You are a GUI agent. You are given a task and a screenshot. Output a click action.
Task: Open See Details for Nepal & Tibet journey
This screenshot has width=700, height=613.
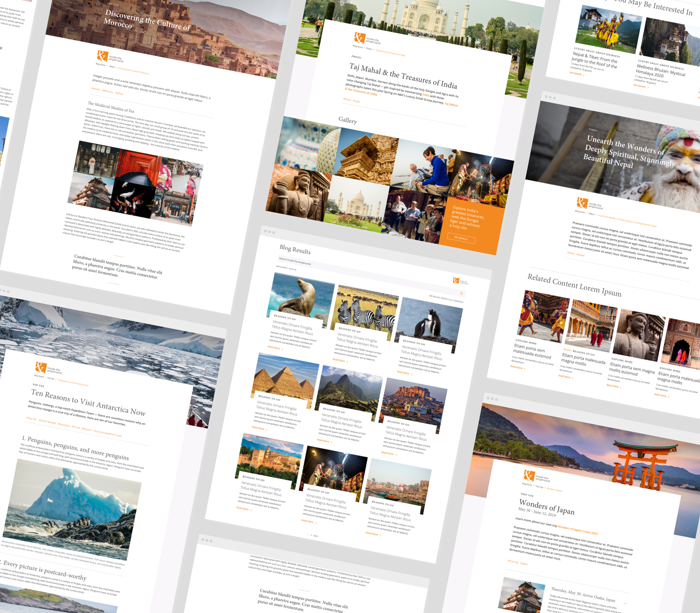click(x=575, y=73)
